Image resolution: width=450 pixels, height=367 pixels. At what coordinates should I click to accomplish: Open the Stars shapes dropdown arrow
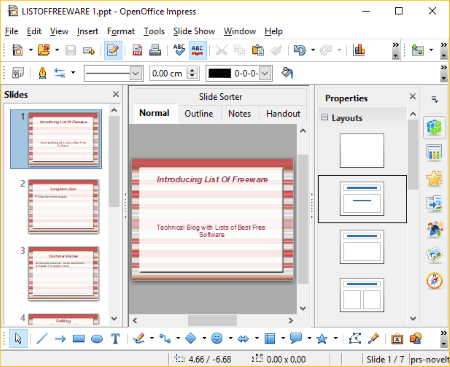click(x=336, y=338)
